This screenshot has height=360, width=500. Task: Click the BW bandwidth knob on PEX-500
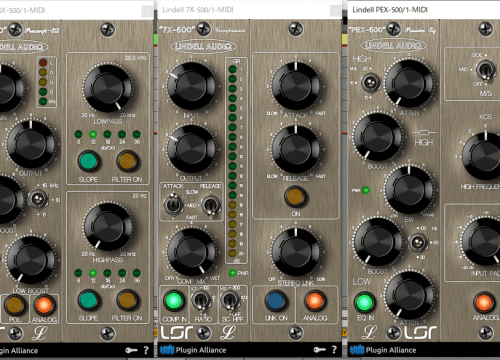coord(409,190)
